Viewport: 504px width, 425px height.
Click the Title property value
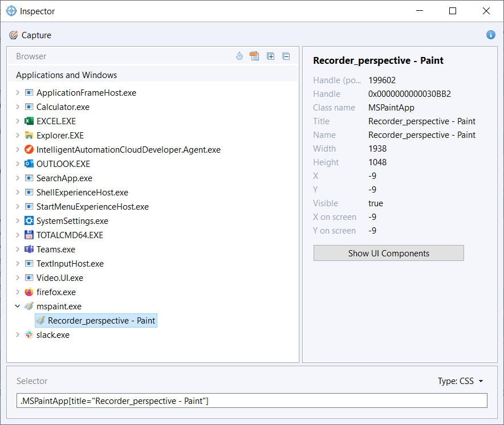coord(422,121)
